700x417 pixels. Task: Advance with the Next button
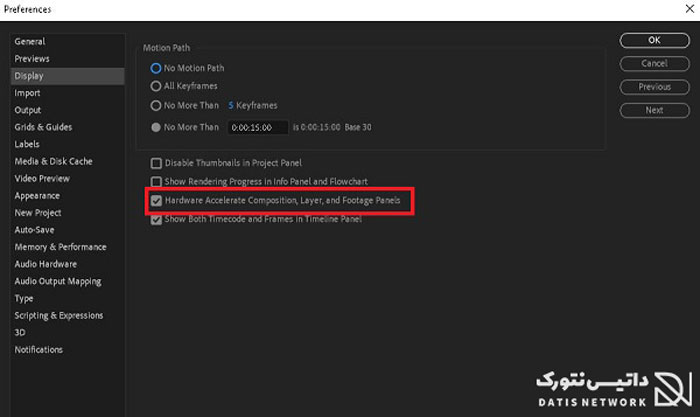click(x=654, y=110)
